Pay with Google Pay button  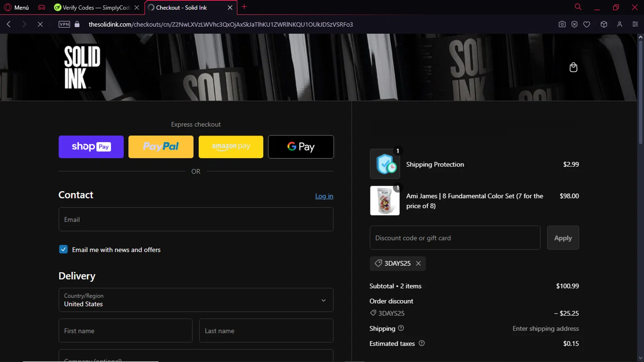pyautogui.click(x=301, y=147)
